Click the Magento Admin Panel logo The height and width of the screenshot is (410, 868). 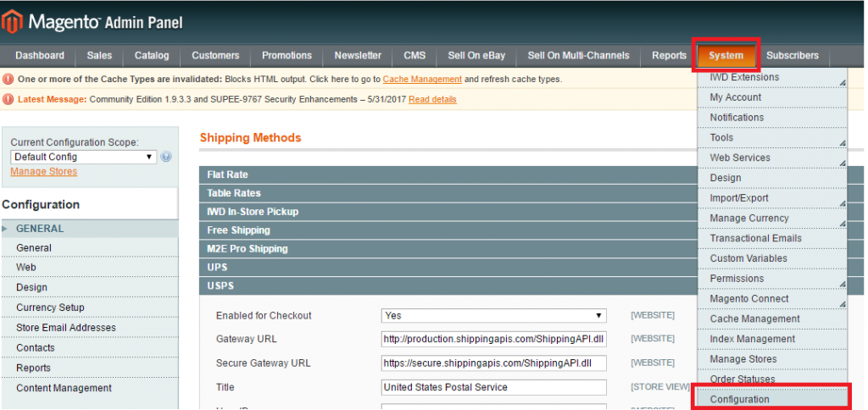(x=93, y=22)
